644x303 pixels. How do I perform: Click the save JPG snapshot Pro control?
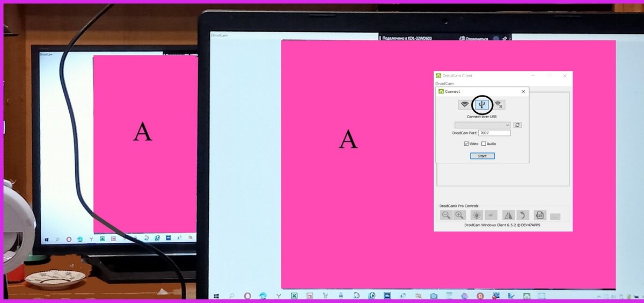point(540,215)
